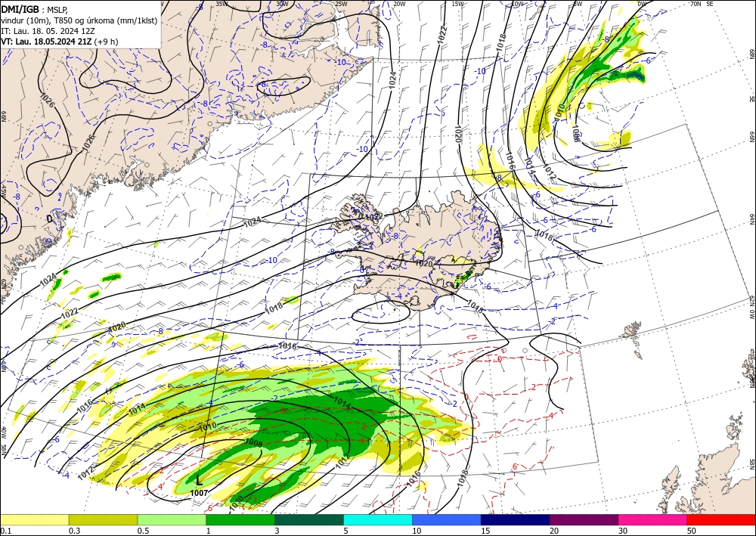Click the '10W' longitude label at top
Image resolution: width=756 pixels, height=536 pixels.
pos(517,4)
